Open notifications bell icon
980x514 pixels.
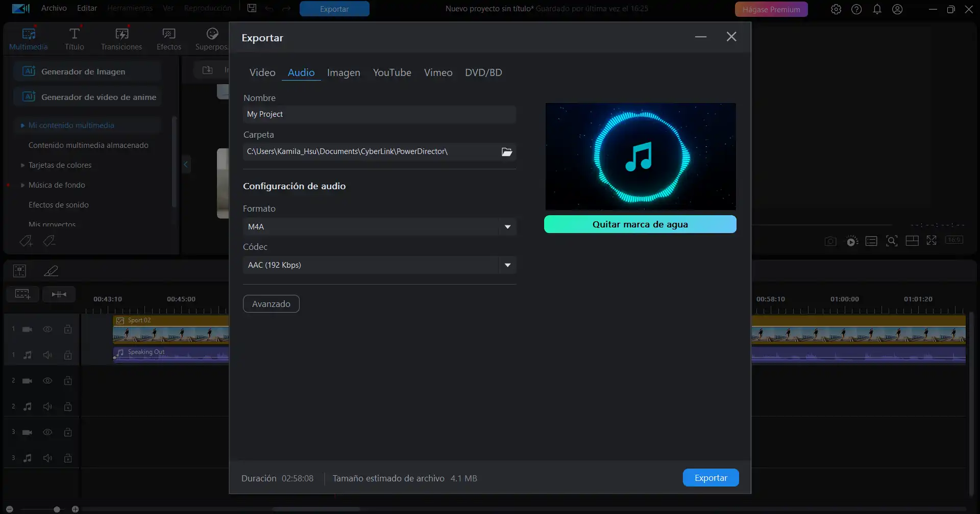(x=877, y=9)
